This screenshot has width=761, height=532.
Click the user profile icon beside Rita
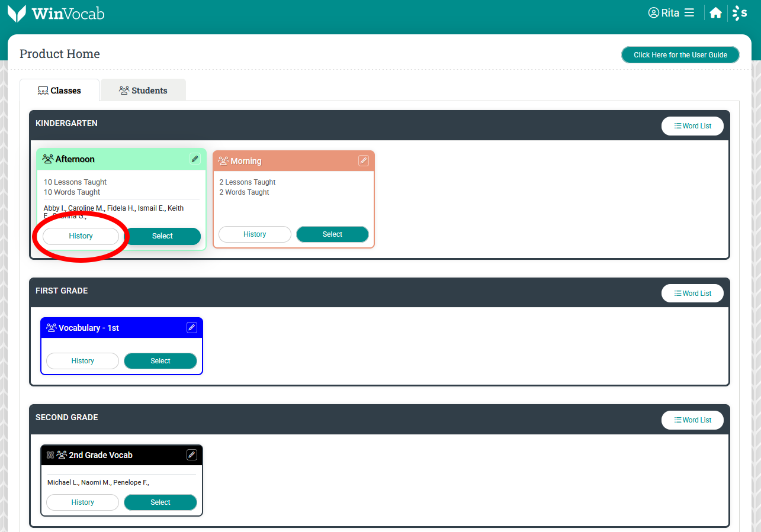click(653, 12)
